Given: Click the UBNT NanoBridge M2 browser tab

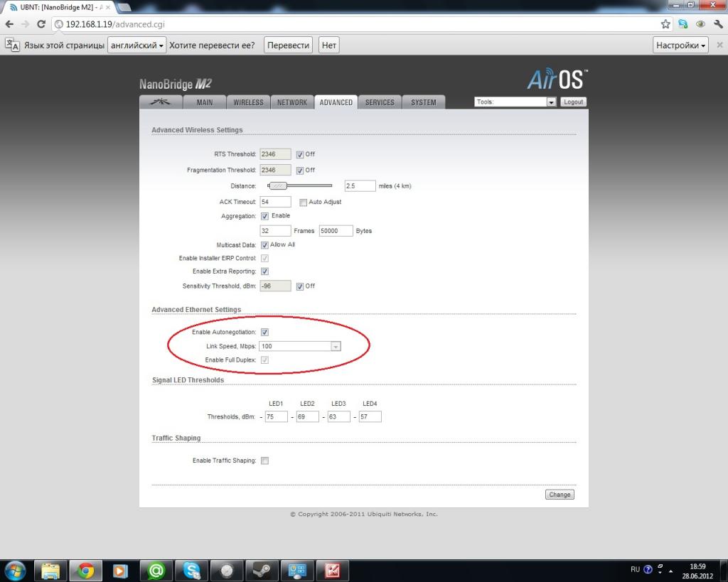Looking at the screenshot, I should [60, 7].
